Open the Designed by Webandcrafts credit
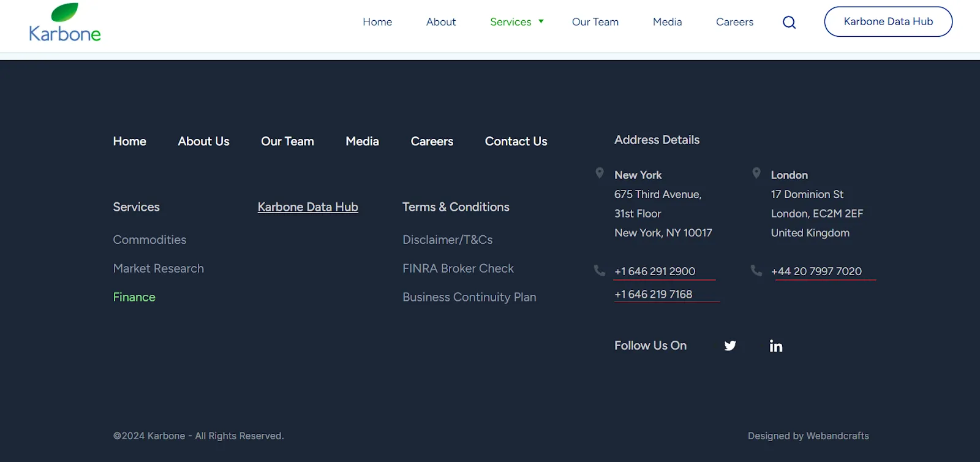 tap(808, 436)
